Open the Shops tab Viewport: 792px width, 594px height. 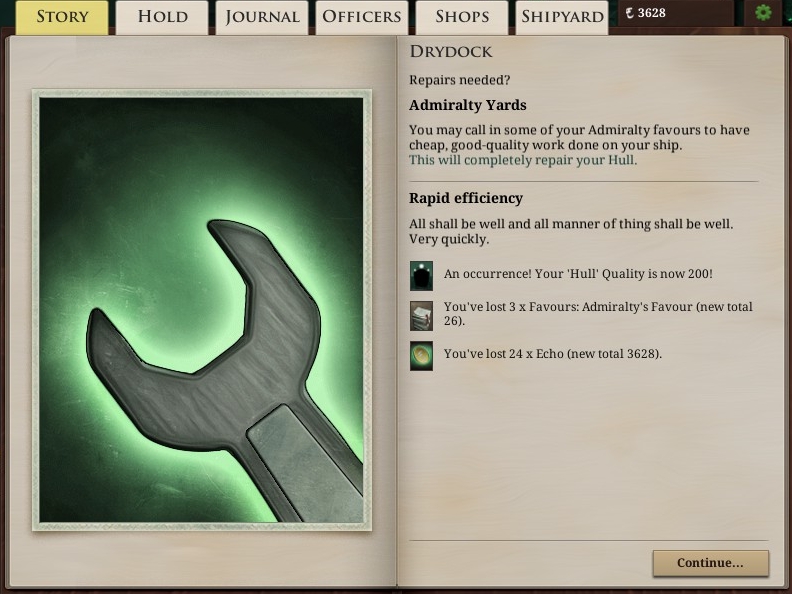click(462, 17)
